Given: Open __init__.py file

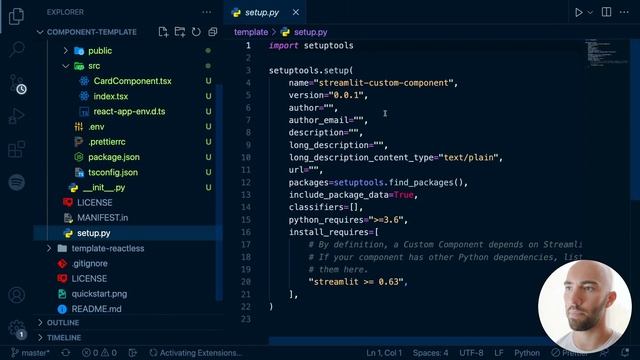Looking at the screenshot, I should click(104, 187).
